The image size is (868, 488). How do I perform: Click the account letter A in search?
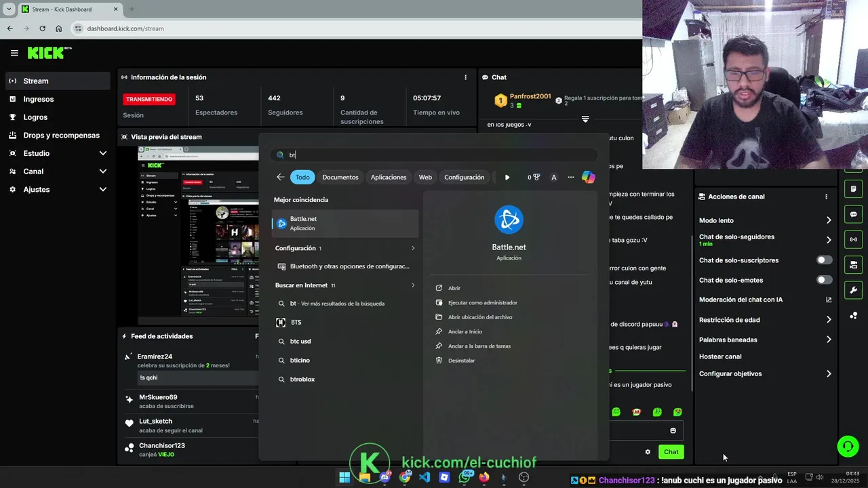coord(553,178)
